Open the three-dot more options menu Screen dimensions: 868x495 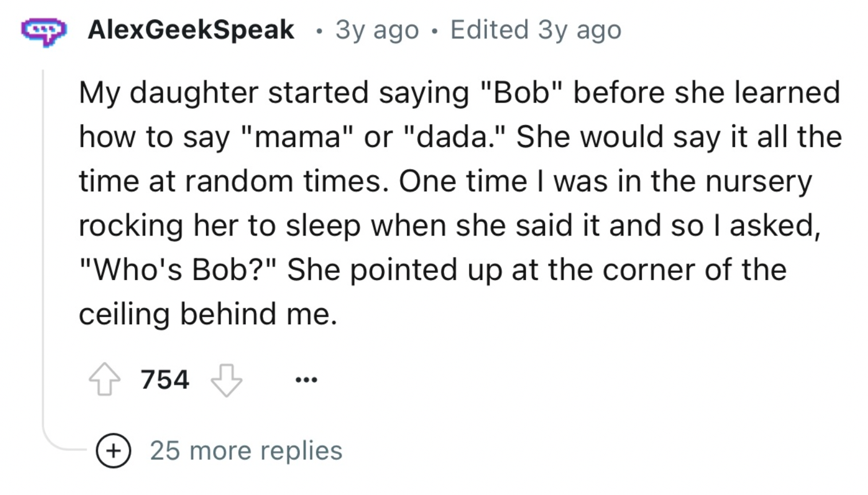pos(306,379)
